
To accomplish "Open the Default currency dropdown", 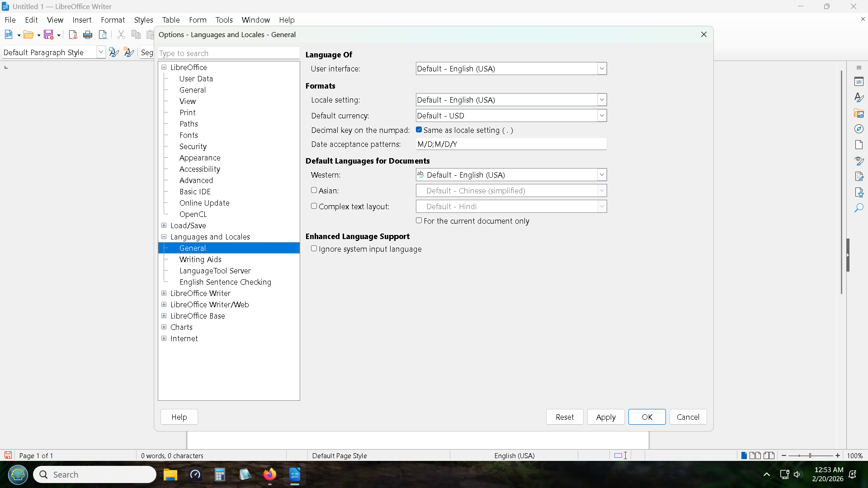I will point(601,116).
